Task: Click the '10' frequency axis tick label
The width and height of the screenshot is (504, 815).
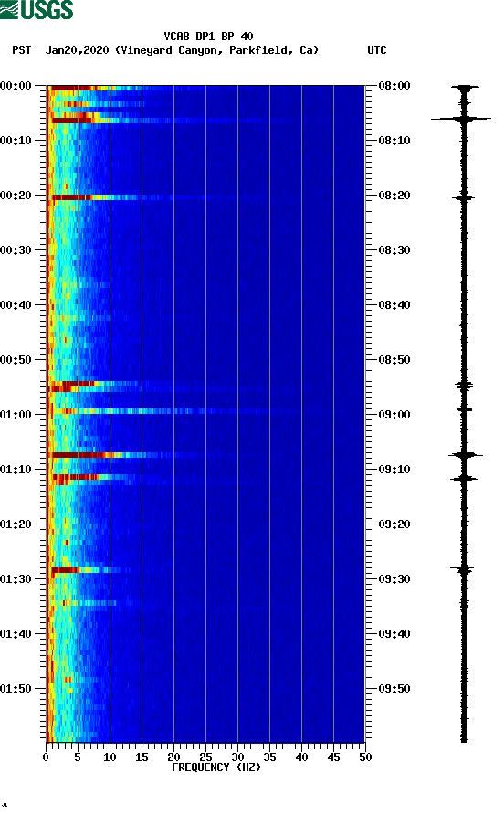Action: tap(110, 757)
